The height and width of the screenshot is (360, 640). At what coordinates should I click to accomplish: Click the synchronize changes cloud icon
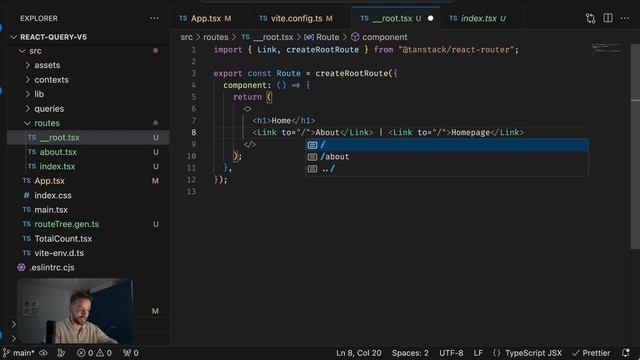pyautogui.click(x=43, y=353)
